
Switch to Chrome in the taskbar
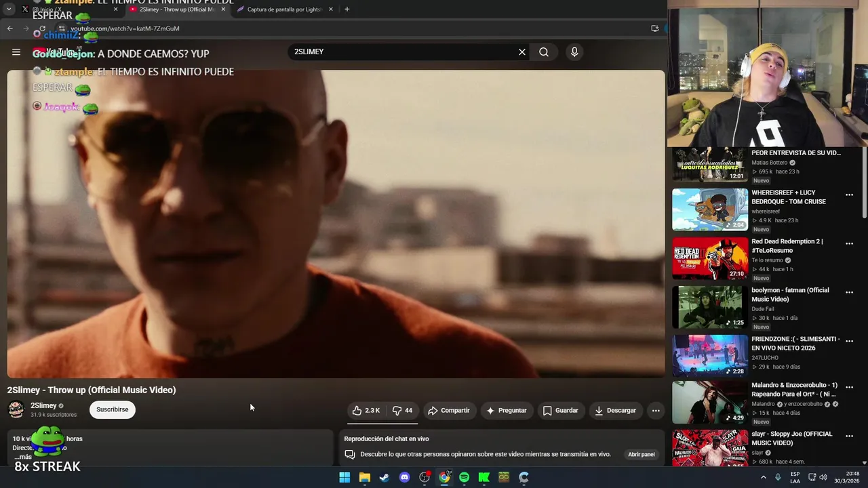[444, 477]
